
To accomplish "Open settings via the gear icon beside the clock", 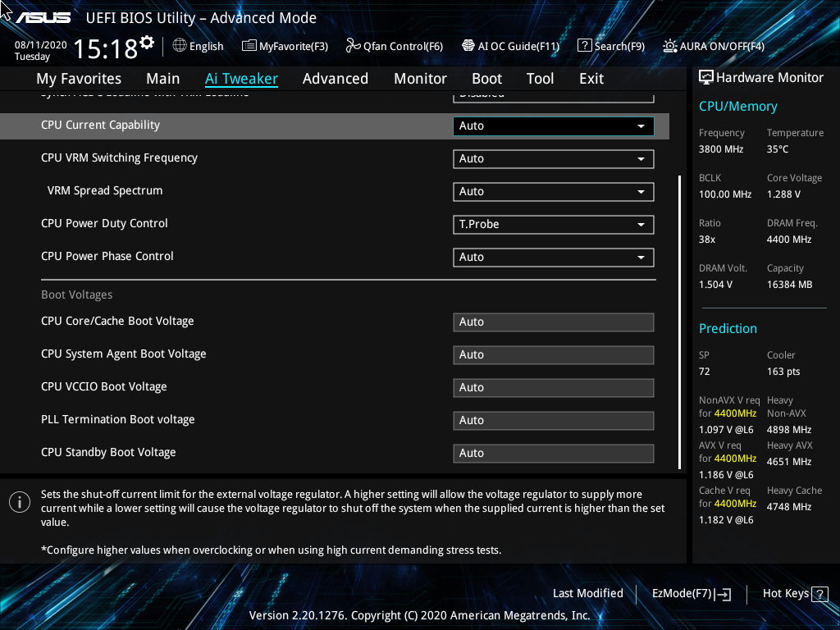I will [x=147, y=43].
